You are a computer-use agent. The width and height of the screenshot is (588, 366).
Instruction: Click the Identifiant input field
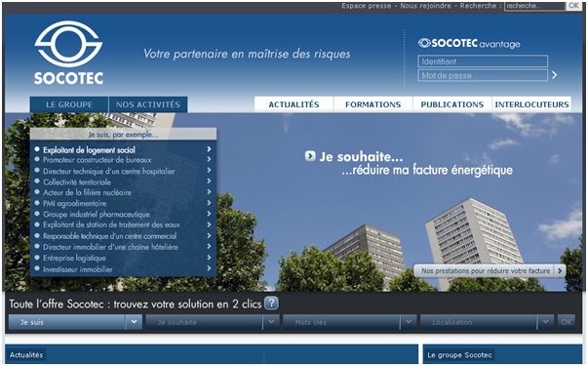pos(483,61)
